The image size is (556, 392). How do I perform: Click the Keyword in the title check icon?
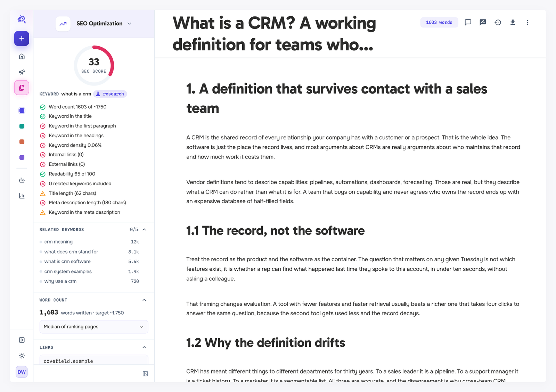click(43, 116)
